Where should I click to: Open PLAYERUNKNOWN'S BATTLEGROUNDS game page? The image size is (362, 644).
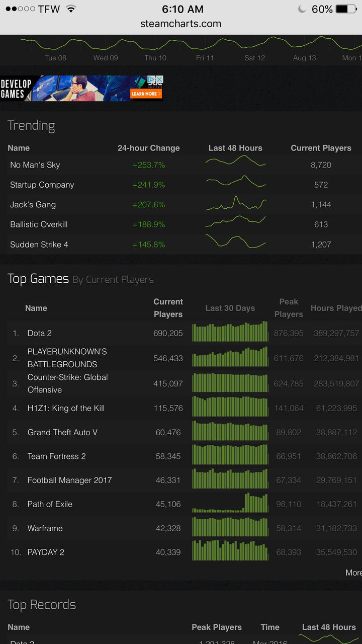67,358
